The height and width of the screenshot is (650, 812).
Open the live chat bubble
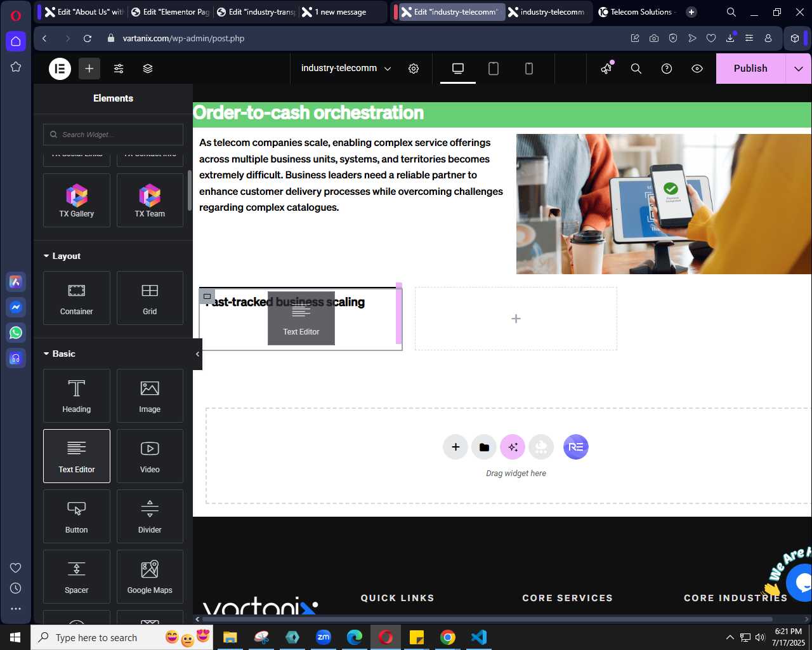coord(801,581)
